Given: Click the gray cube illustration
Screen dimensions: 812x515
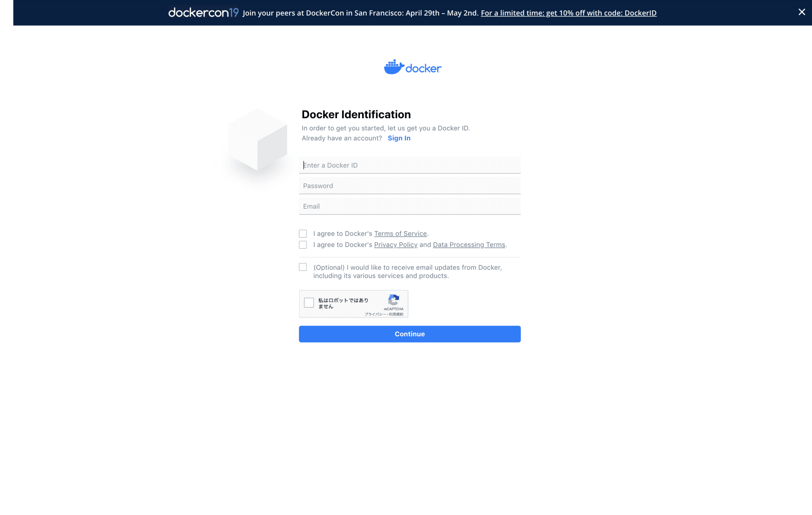Looking at the screenshot, I should click(x=257, y=139).
